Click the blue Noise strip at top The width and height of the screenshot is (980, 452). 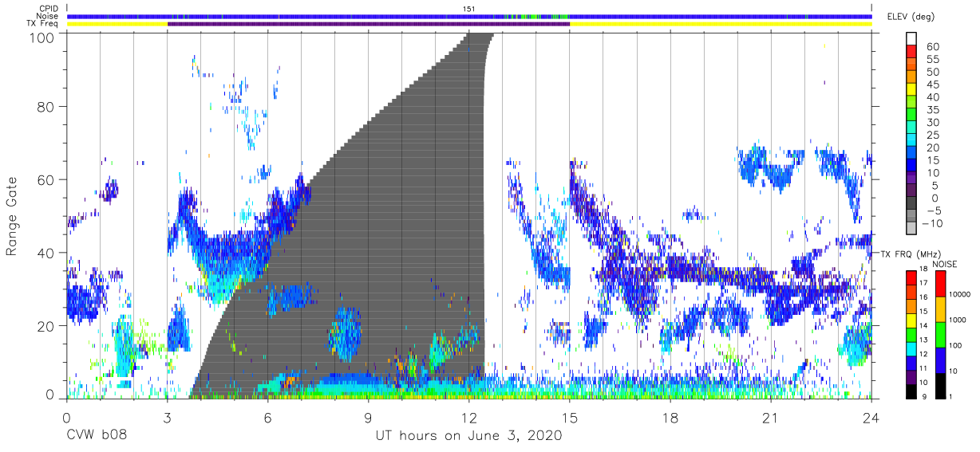469,16
